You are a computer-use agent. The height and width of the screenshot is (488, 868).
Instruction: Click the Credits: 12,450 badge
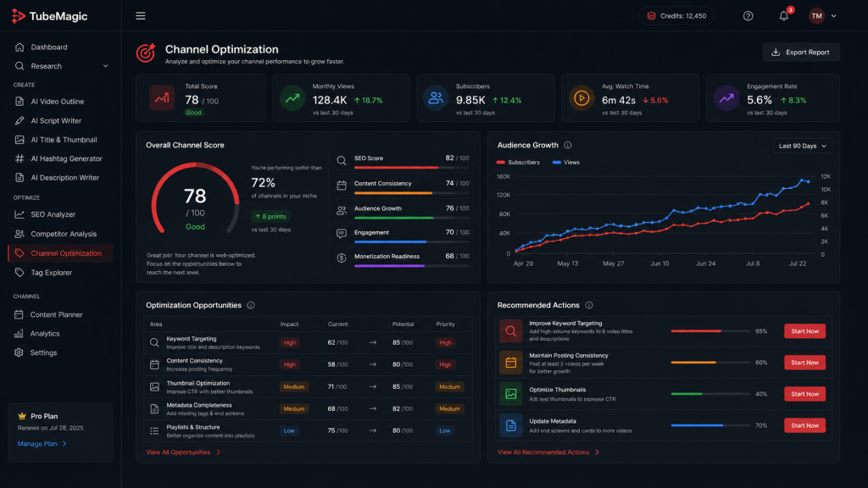(676, 16)
